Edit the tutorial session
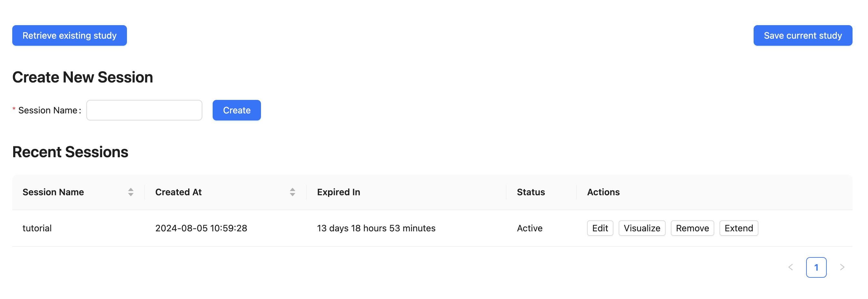 coord(599,228)
